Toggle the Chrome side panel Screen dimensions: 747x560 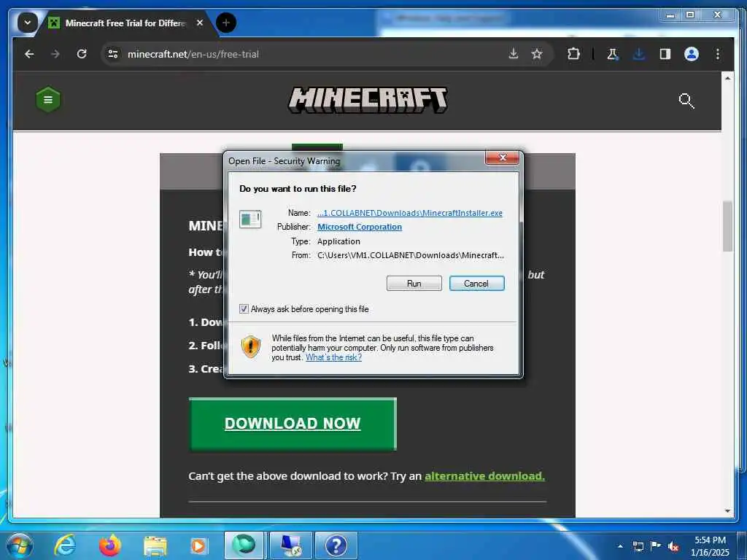pyautogui.click(x=665, y=54)
